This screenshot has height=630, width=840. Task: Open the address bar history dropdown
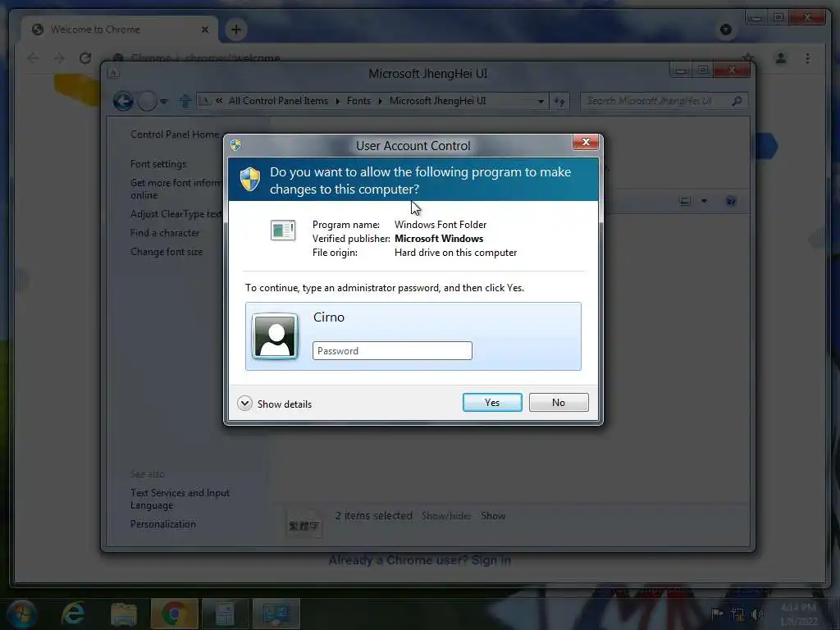pyautogui.click(x=541, y=101)
